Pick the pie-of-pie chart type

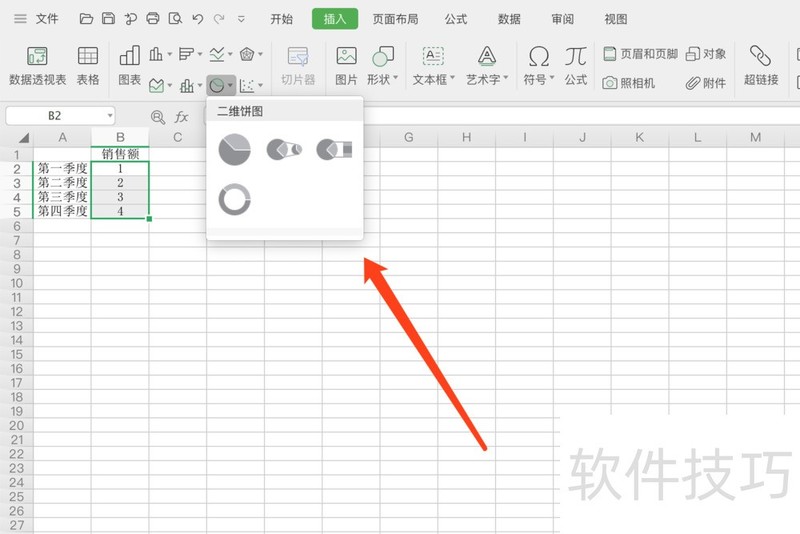(284, 149)
